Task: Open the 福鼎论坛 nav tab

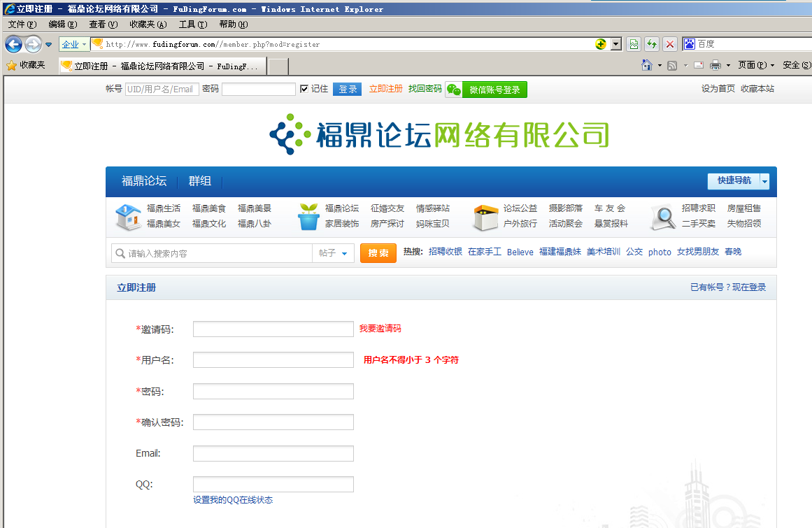Action: coord(144,181)
